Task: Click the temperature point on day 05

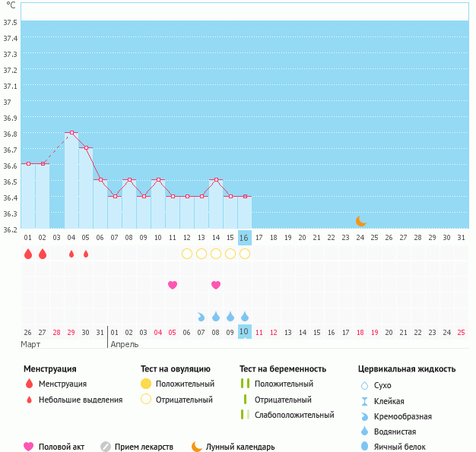Action: pyautogui.click(x=86, y=148)
